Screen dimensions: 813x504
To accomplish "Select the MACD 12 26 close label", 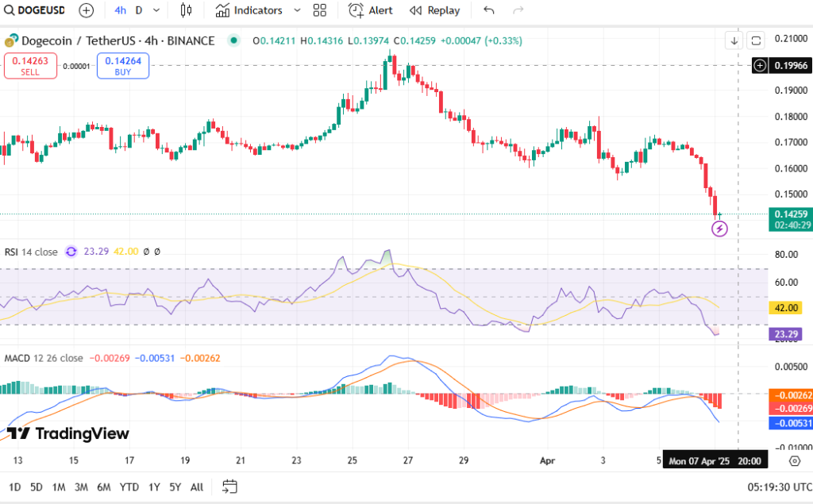I will pyautogui.click(x=44, y=358).
